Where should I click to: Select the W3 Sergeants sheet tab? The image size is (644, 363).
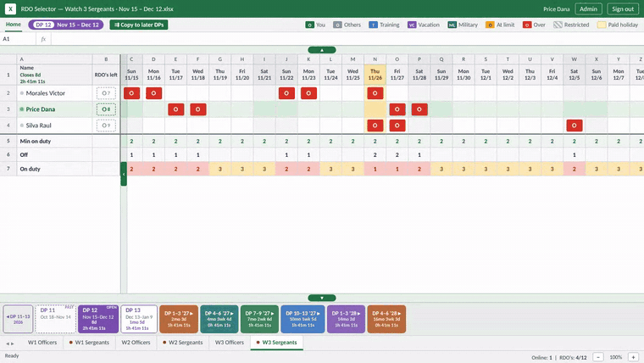(x=276, y=343)
